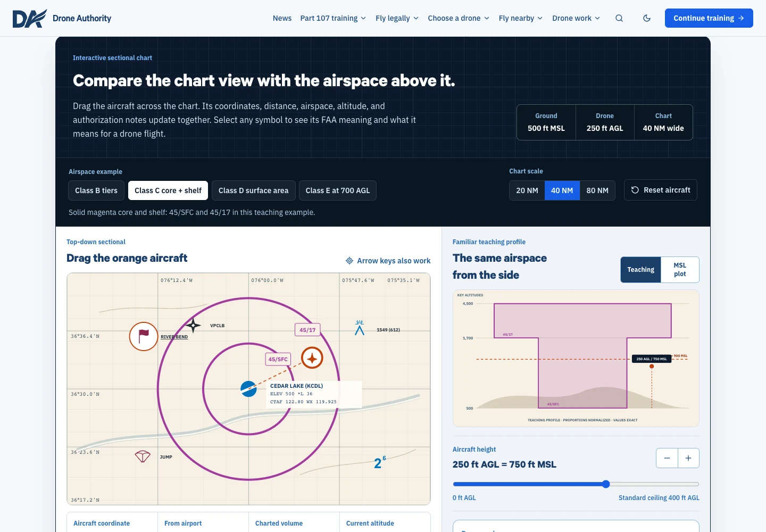Choose the Class B tiers example
The height and width of the screenshot is (532, 766).
pos(96,190)
